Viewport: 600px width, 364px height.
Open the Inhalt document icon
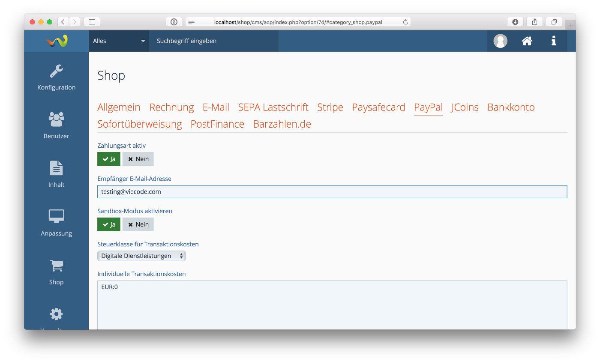click(x=56, y=168)
